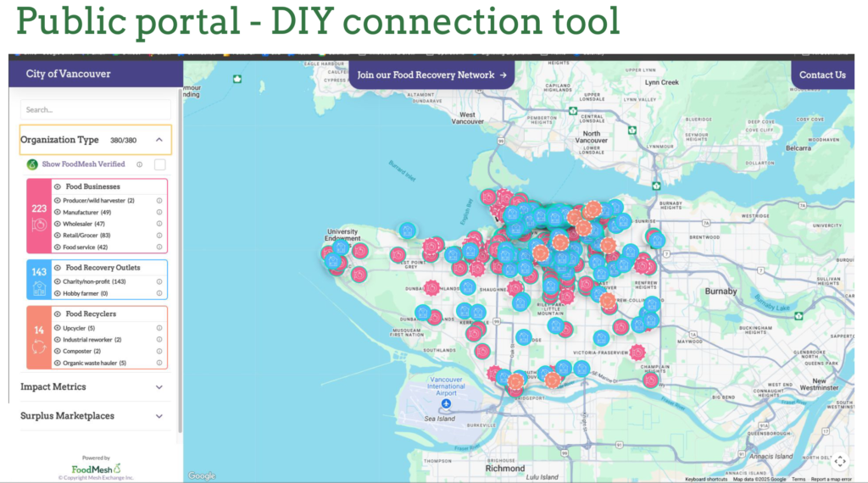Click Burnaby label on the map
Image resolution: width=868 pixels, height=483 pixels.
[721, 291]
